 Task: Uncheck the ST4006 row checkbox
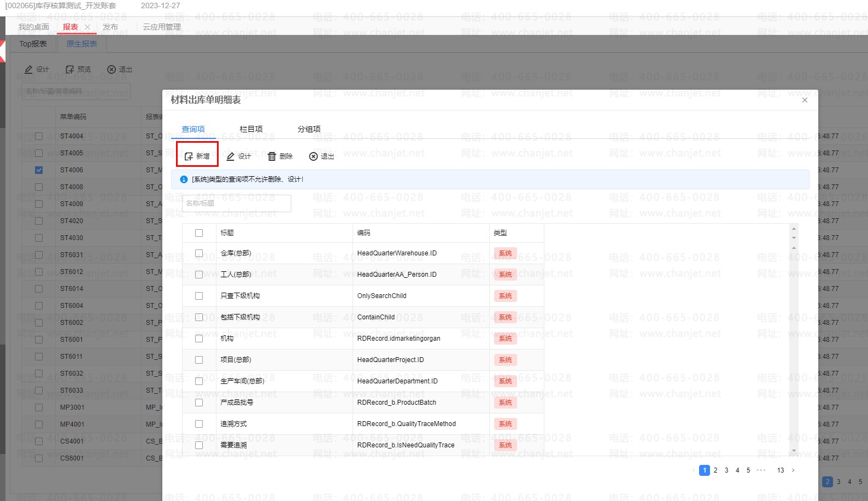tap(39, 170)
